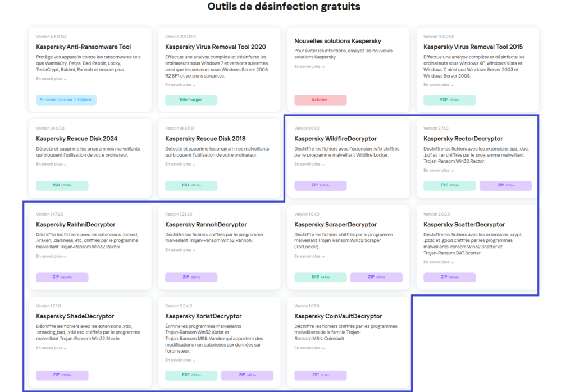Click the Télécharger button for Virus Removal Tool 2020
This screenshot has height=392, width=575.
[191, 100]
